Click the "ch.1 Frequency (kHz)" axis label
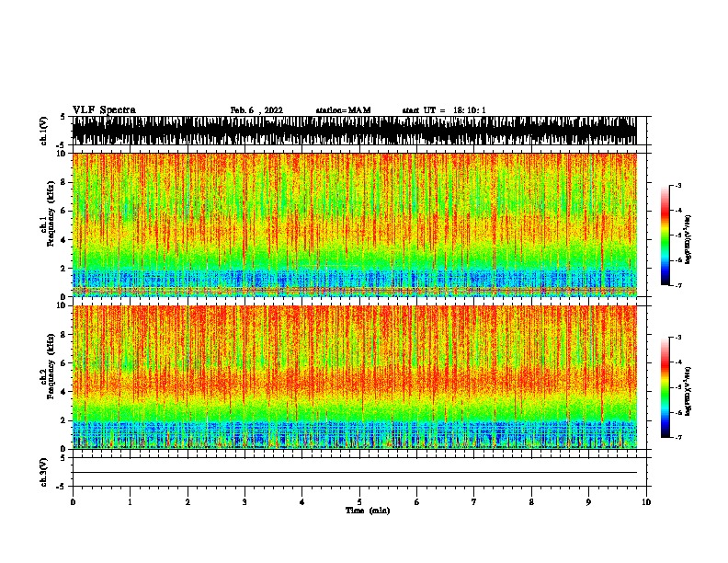Viewport: 728px width, 563px height. (47, 213)
